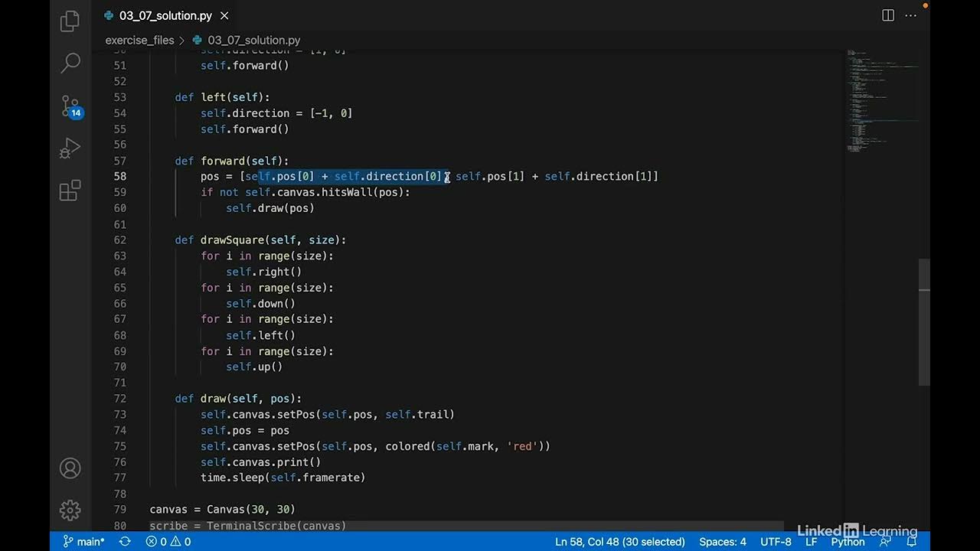
Task: Close the 03_07_solution.py tab
Action: 224,15
